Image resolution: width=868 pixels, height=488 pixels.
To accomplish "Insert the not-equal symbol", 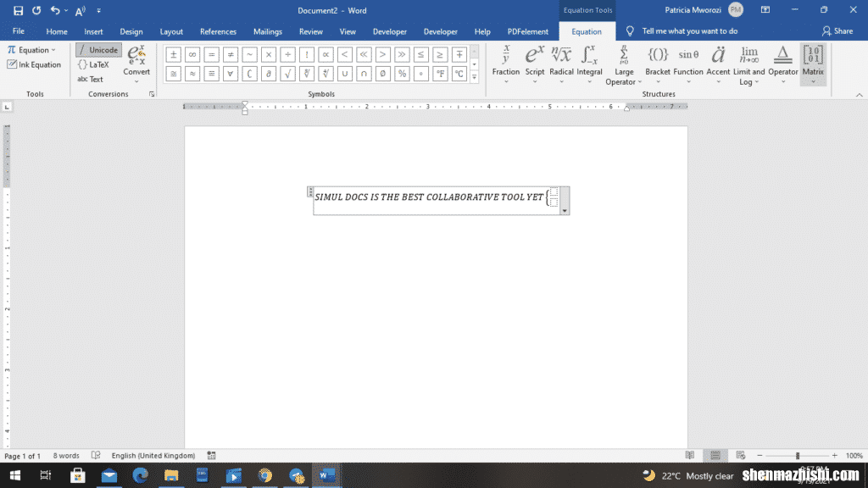I will coord(231,54).
